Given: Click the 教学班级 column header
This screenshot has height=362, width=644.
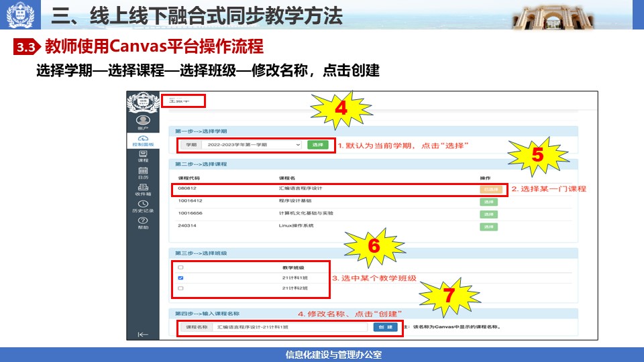Looking at the screenshot, I should (x=293, y=267).
